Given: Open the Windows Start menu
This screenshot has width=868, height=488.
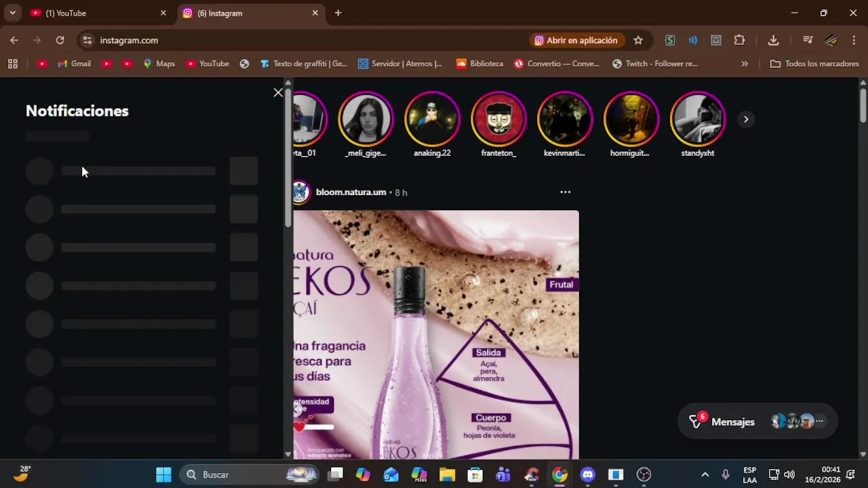Looking at the screenshot, I should pos(163,474).
